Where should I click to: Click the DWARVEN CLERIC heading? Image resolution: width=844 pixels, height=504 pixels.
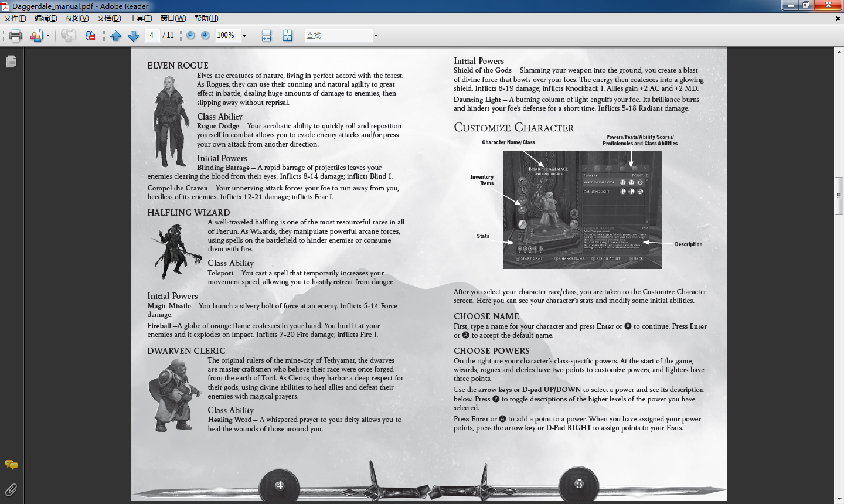point(186,351)
